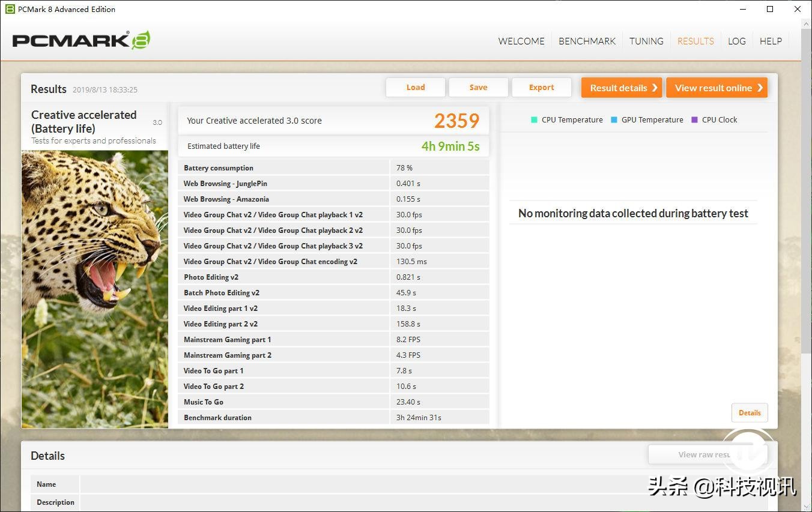This screenshot has width=812, height=512.
Task: Expand Result details with the arrow button
Action: tap(621, 88)
